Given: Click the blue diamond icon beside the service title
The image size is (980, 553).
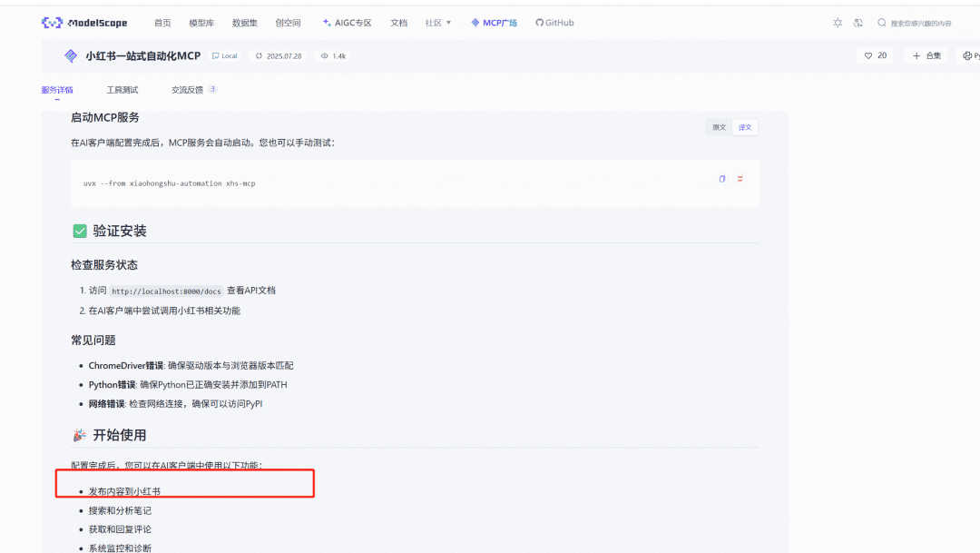Looking at the screenshot, I should [x=71, y=55].
